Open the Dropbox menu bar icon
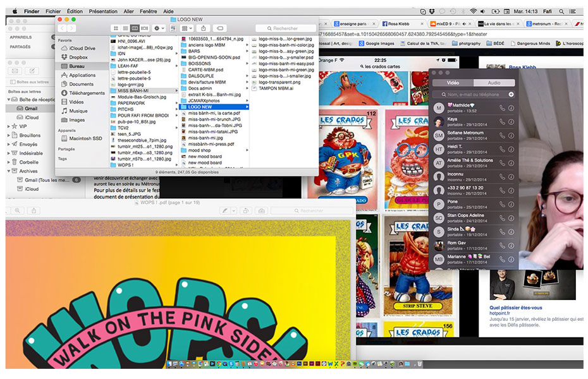The image size is (588, 379). [x=432, y=11]
